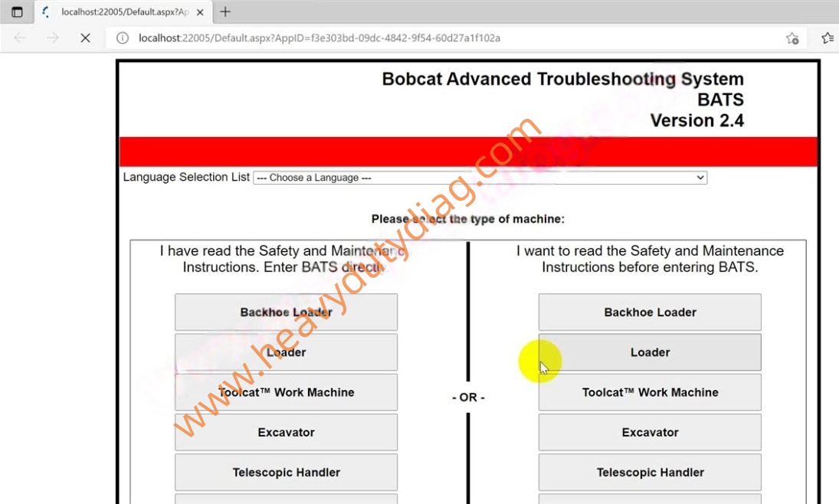Open a new browser tab

(x=225, y=12)
